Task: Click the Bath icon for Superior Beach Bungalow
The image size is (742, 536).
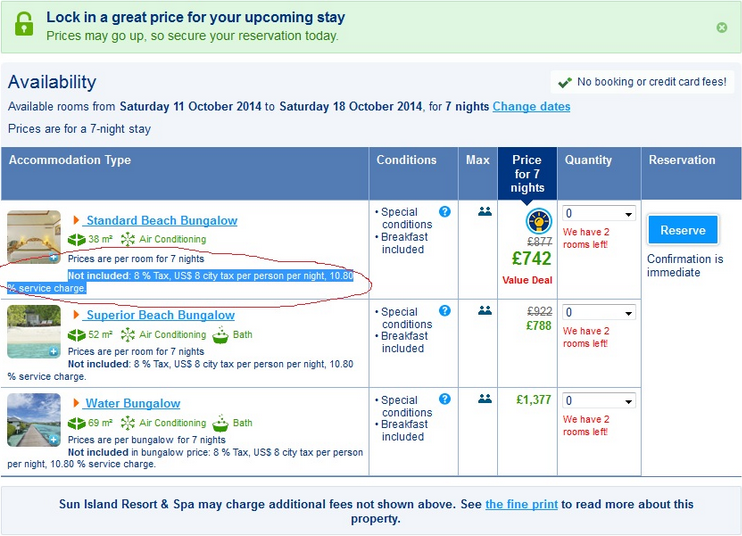Action: (x=220, y=335)
